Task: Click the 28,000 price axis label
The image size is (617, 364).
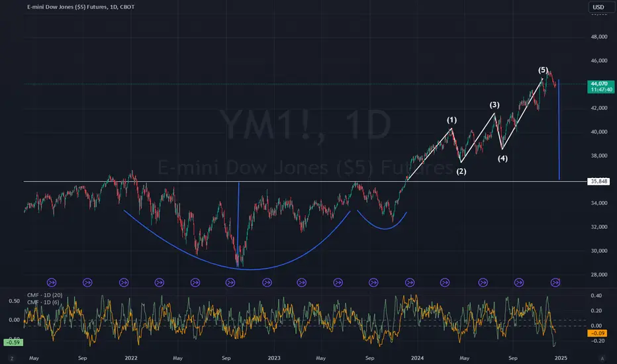Action: pos(599,275)
